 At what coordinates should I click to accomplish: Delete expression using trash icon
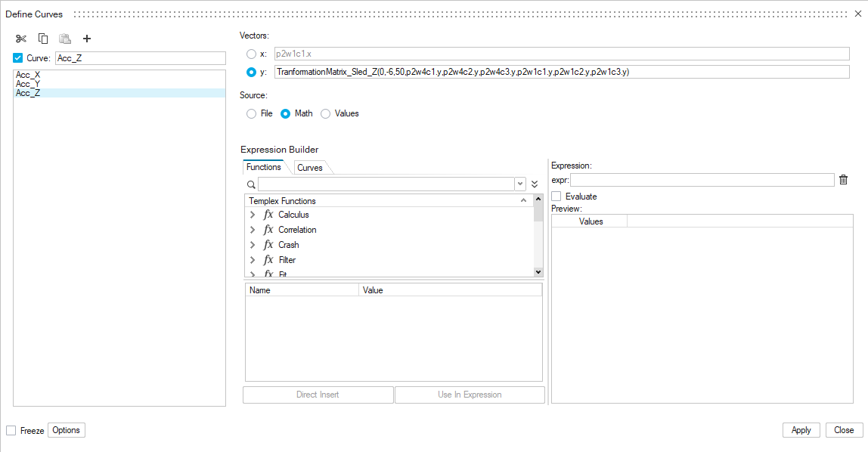point(843,180)
